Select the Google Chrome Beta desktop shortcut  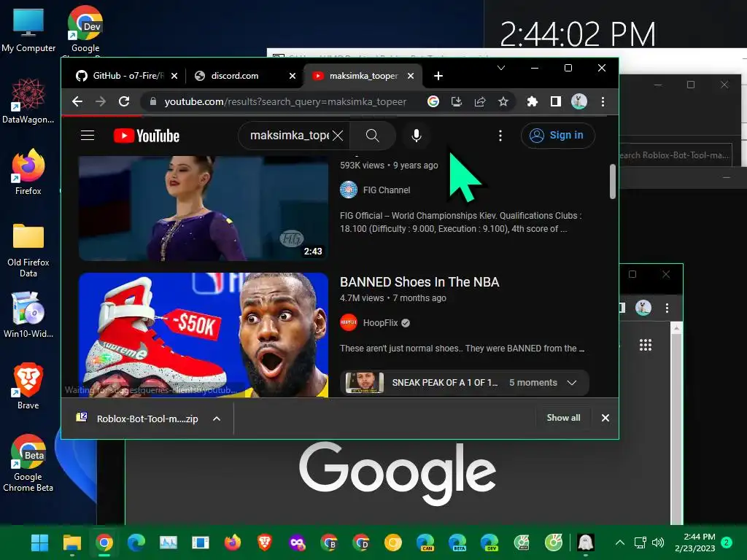click(28, 463)
